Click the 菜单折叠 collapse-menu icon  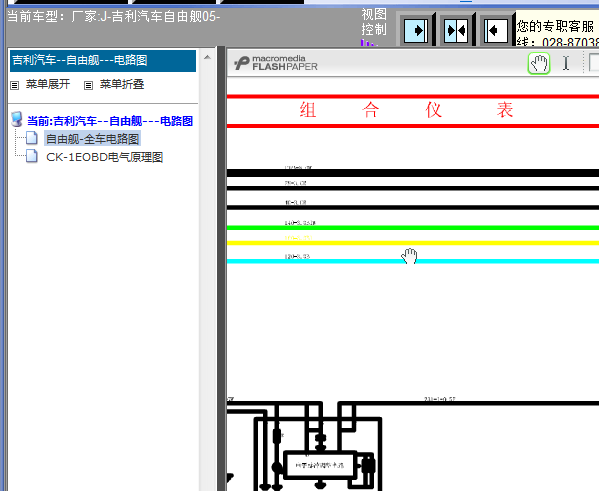click(x=88, y=85)
